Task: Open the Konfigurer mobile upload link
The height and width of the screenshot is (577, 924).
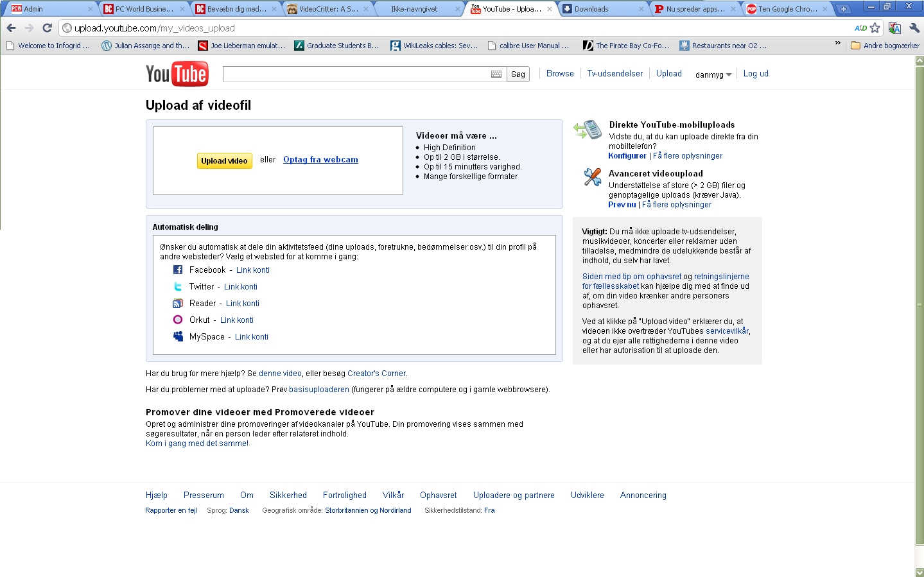Action: 627,156
